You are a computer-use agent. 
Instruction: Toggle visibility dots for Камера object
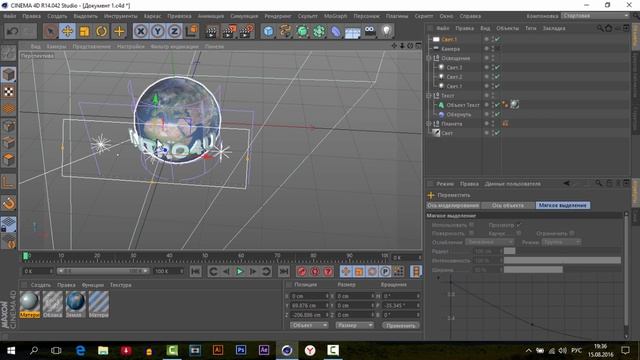click(x=492, y=49)
